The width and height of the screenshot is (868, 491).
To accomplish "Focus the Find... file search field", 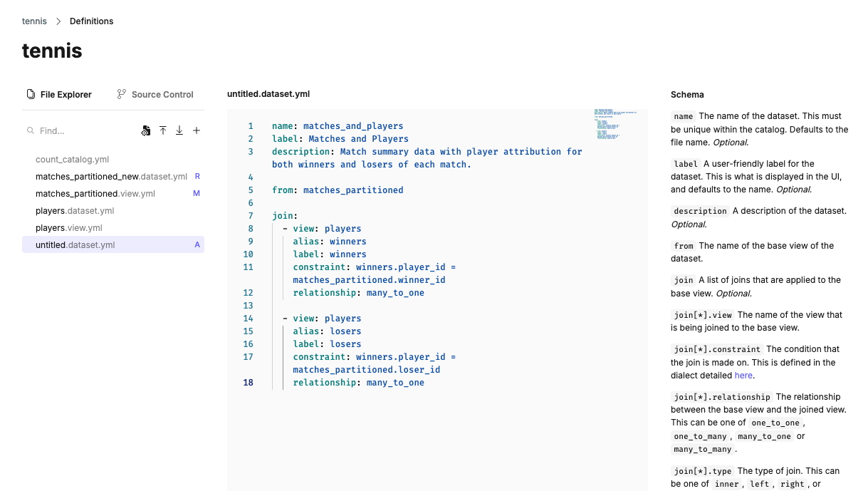I will (78, 131).
